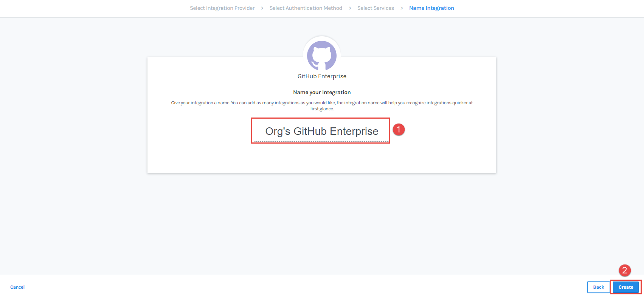Click the GitHub Enterprise logo icon

click(322, 55)
